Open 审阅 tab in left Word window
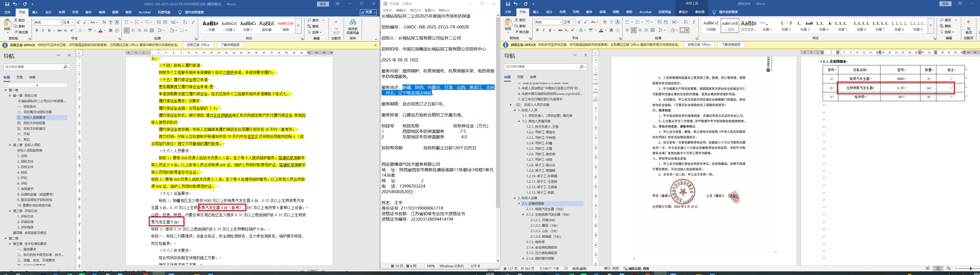This screenshot has height=275, width=980. coord(102,12)
